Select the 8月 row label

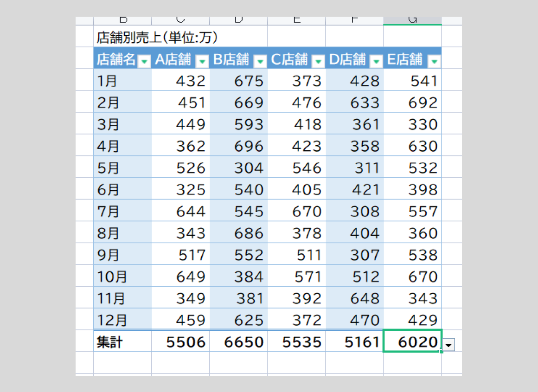[122, 232]
